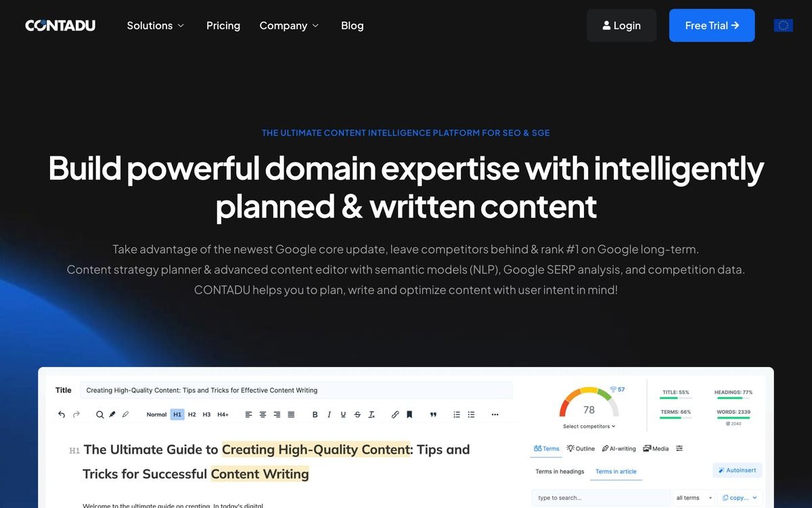Open the three-dots more options in toolbar
812x508 pixels.
coord(495,415)
